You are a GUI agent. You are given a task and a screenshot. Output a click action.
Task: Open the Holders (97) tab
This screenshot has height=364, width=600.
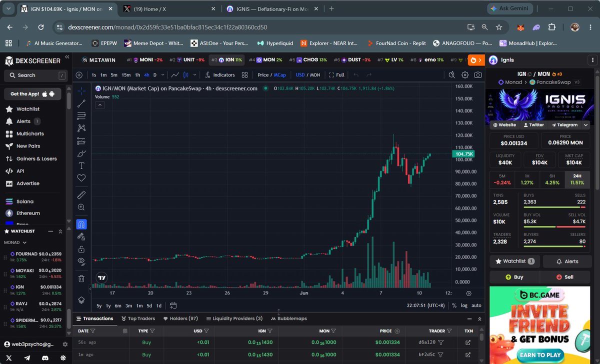tap(180, 318)
